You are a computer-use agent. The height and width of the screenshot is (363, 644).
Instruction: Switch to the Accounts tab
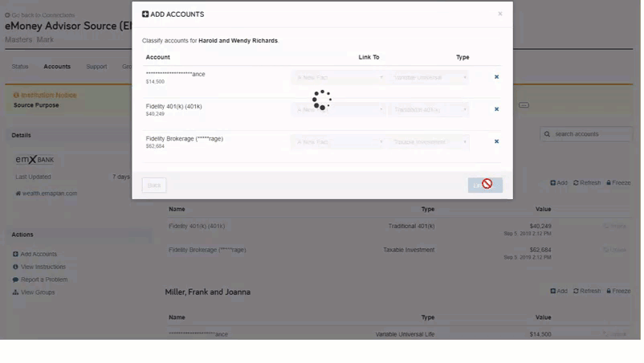[57, 67]
